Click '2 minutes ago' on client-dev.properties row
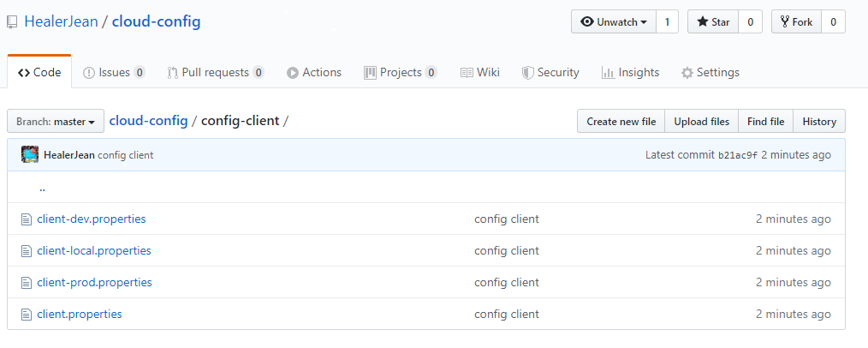The image size is (868, 348). (794, 219)
